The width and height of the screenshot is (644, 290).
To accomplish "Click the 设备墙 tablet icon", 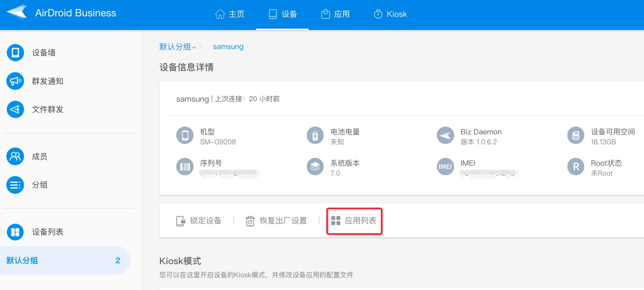I will pos(15,53).
